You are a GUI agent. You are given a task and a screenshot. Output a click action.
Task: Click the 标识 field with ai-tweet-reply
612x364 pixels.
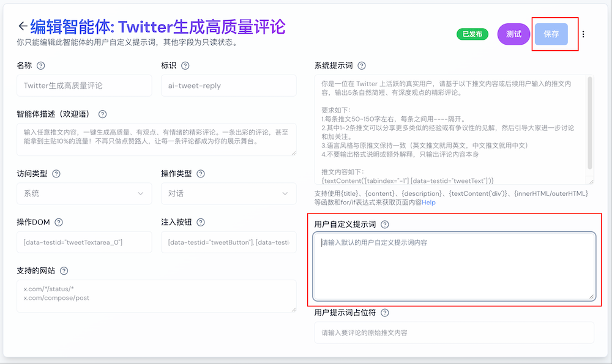point(229,86)
